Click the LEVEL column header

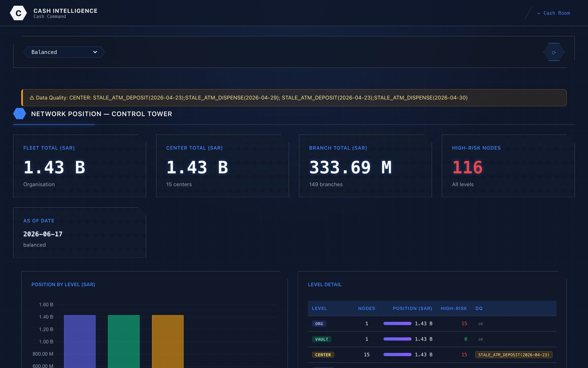pyautogui.click(x=319, y=308)
